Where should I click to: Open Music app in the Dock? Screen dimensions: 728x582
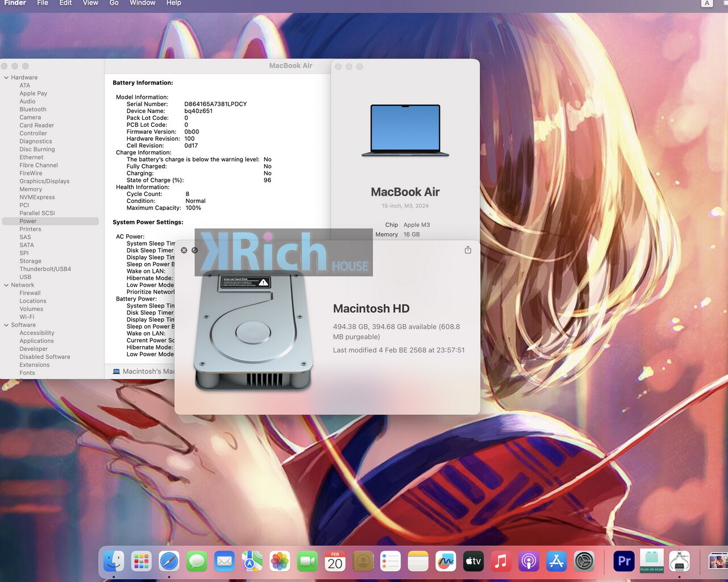[x=501, y=562]
